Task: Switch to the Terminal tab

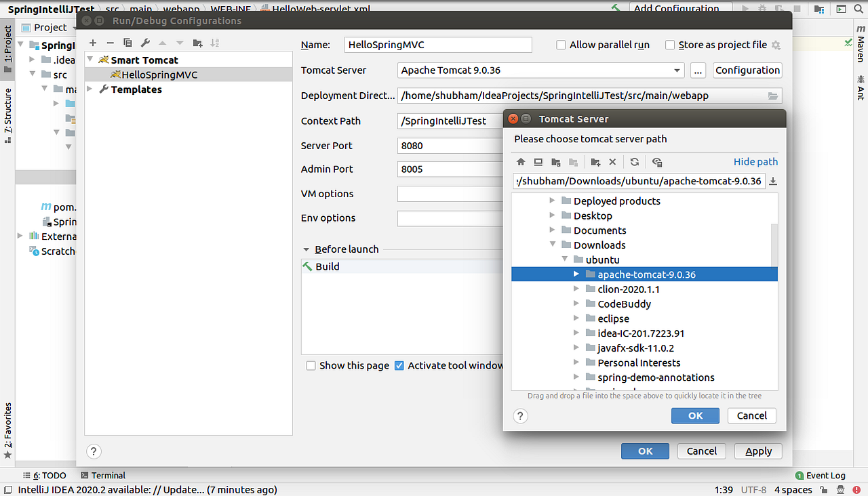Action: click(x=107, y=475)
